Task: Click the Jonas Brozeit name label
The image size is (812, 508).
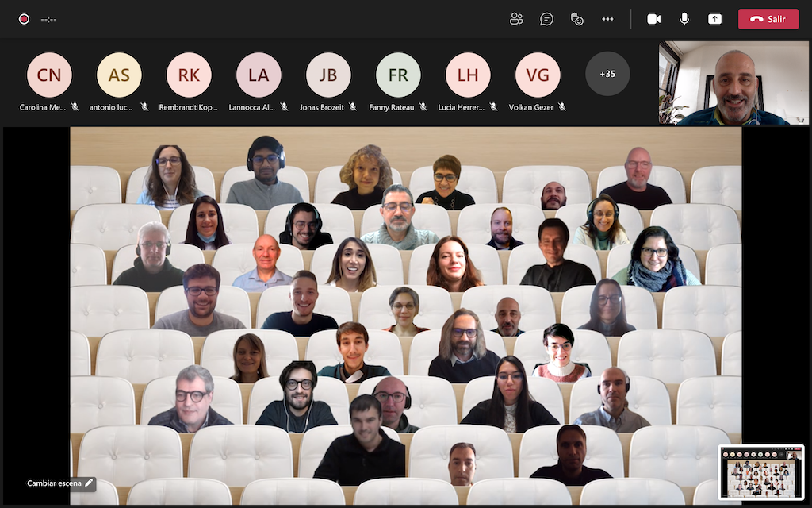Action: (x=322, y=107)
